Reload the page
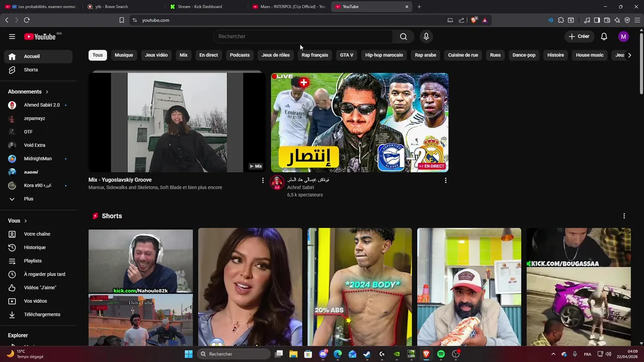644x362 pixels. pos(27,20)
